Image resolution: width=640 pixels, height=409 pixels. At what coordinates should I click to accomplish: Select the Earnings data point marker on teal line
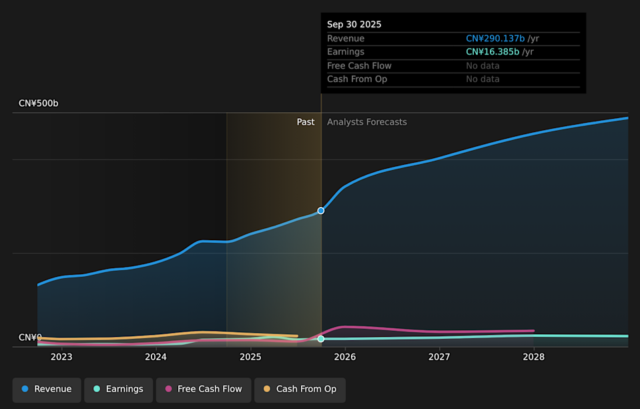pyautogui.click(x=321, y=339)
